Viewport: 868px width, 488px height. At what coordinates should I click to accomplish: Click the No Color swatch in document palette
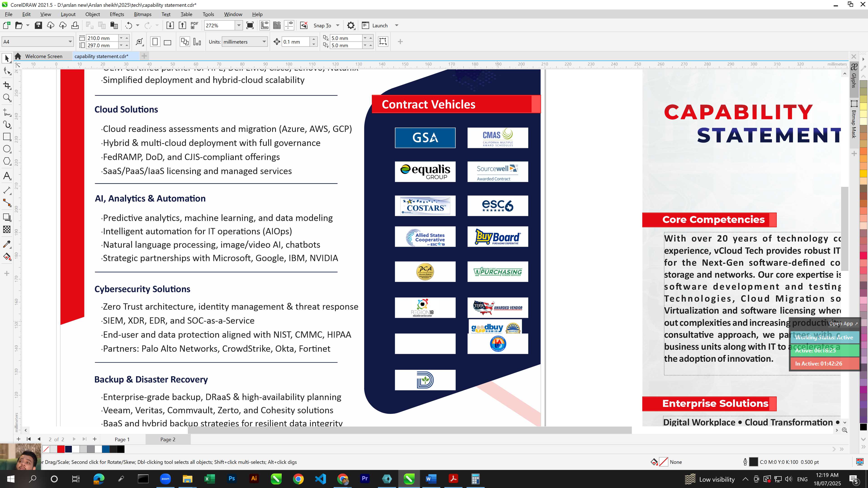point(46,449)
